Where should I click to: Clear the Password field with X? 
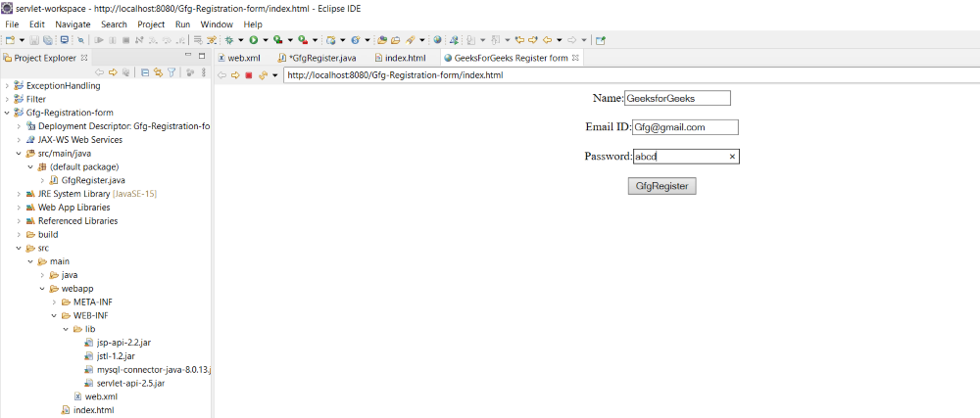[732, 157]
